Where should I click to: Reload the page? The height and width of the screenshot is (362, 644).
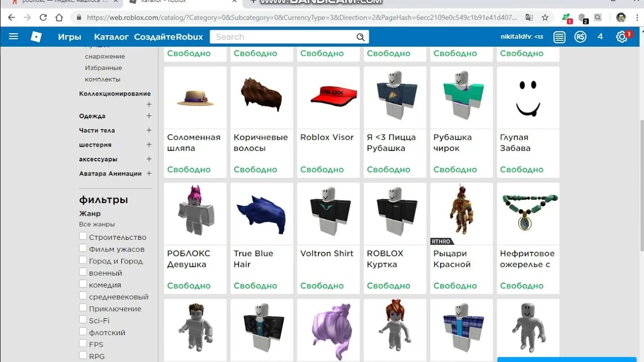pyautogui.click(x=43, y=18)
